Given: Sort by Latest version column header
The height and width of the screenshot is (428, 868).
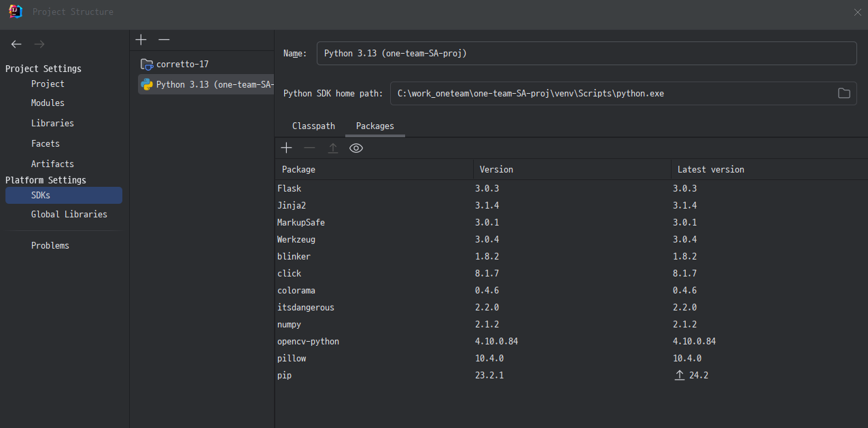Looking at the screenshot, I should (769, 169).
